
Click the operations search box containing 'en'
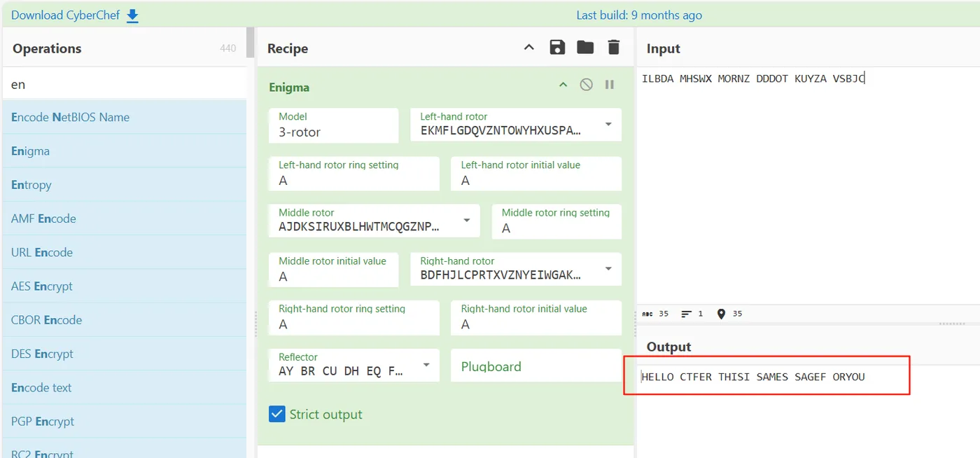(x=124, y=84)
